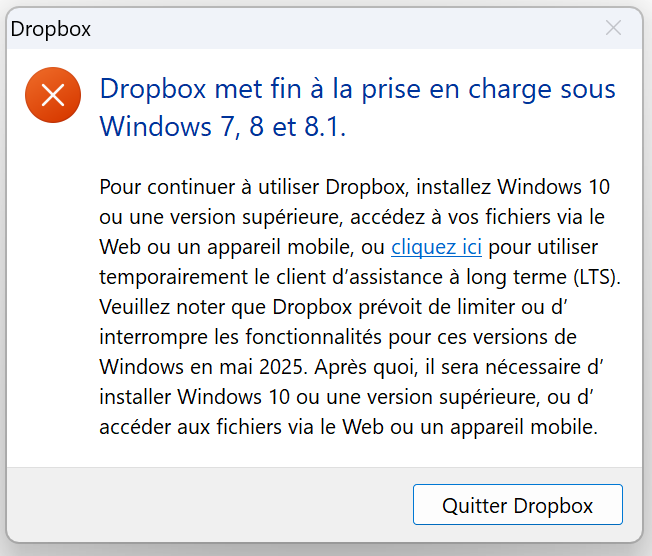Screen dimensions: 652x556
Task: Select the blue end-of-support heading
Action: (x=357, y=108)
